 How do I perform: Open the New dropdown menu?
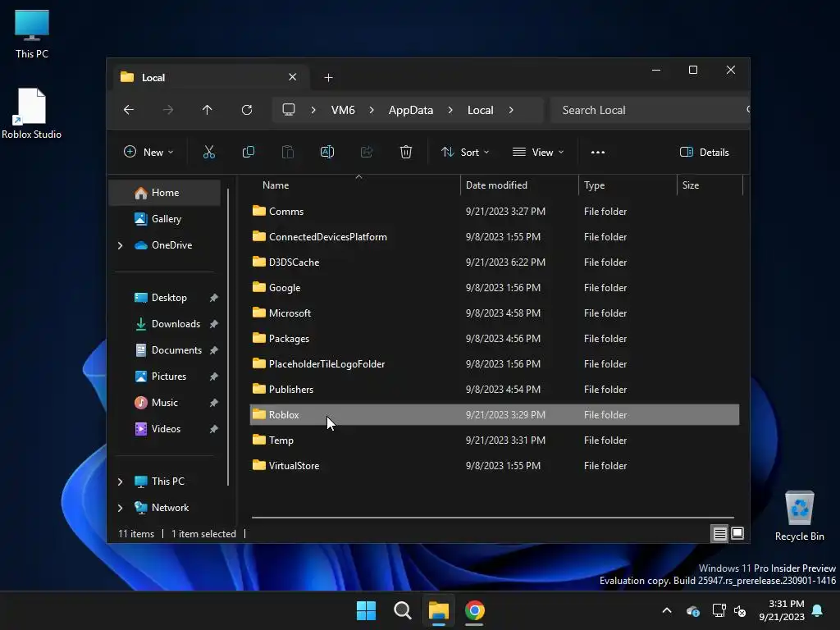point(149,152)
